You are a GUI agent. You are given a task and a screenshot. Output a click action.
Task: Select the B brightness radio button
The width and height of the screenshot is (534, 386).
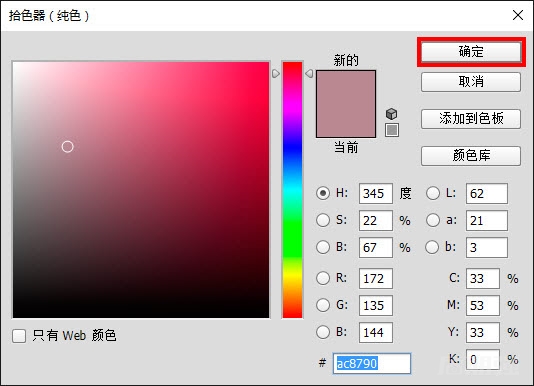(323, 247)
